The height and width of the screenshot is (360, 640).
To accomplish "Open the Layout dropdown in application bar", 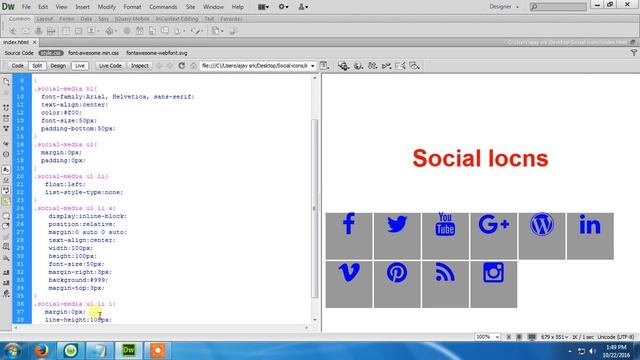I will point(263,7).
